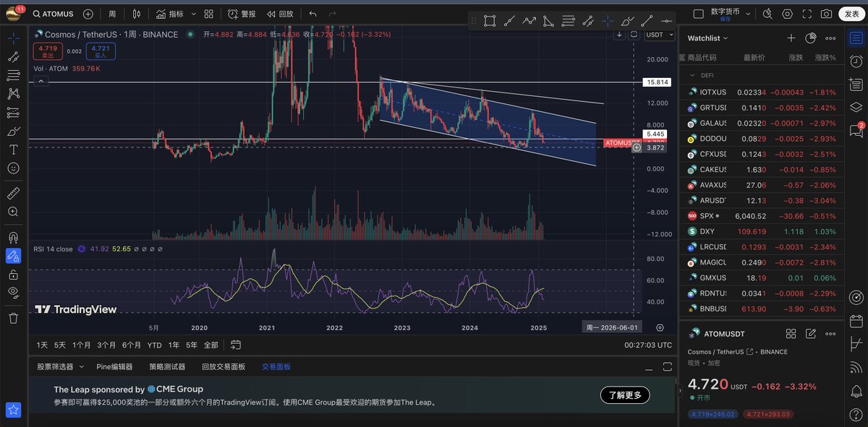Start 回放 bar replay mode
This screenshot has width=868, height=427.
tap(280, 14)
